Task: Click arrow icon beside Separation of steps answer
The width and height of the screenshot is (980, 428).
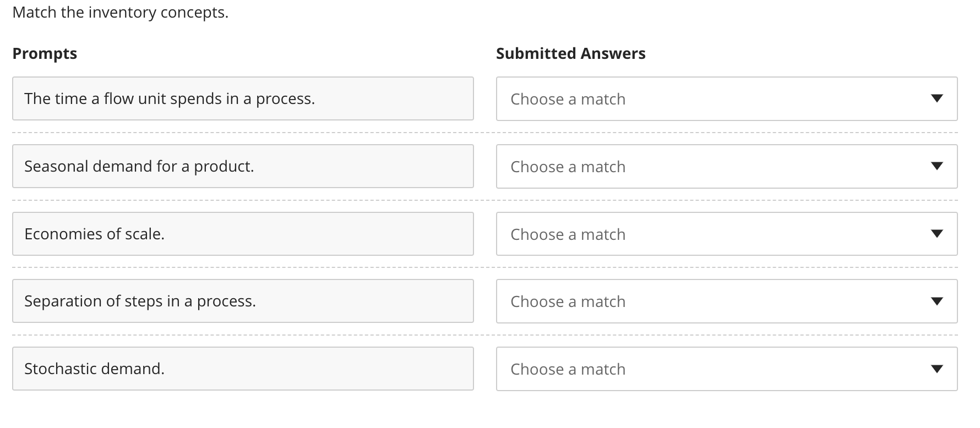Action: coord(937,301)
